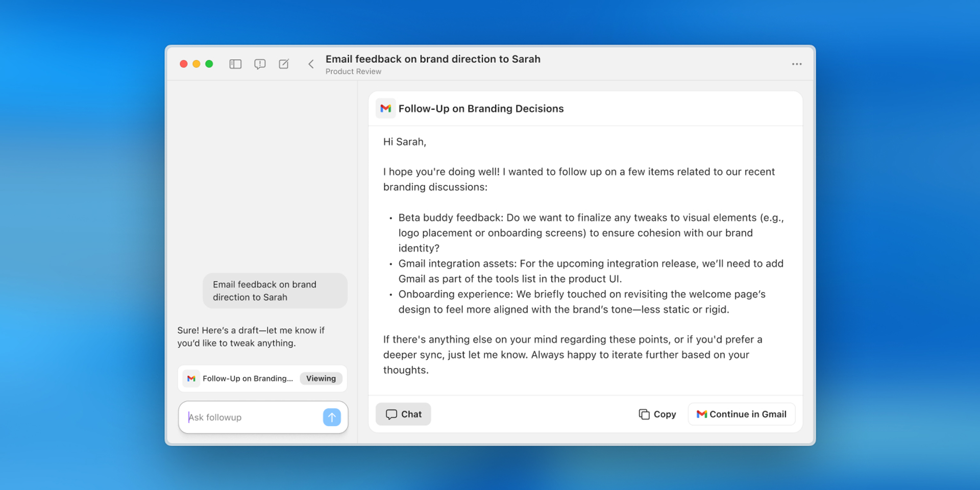
Task: Open the three-dot more options menu
Action: point(796,64)
